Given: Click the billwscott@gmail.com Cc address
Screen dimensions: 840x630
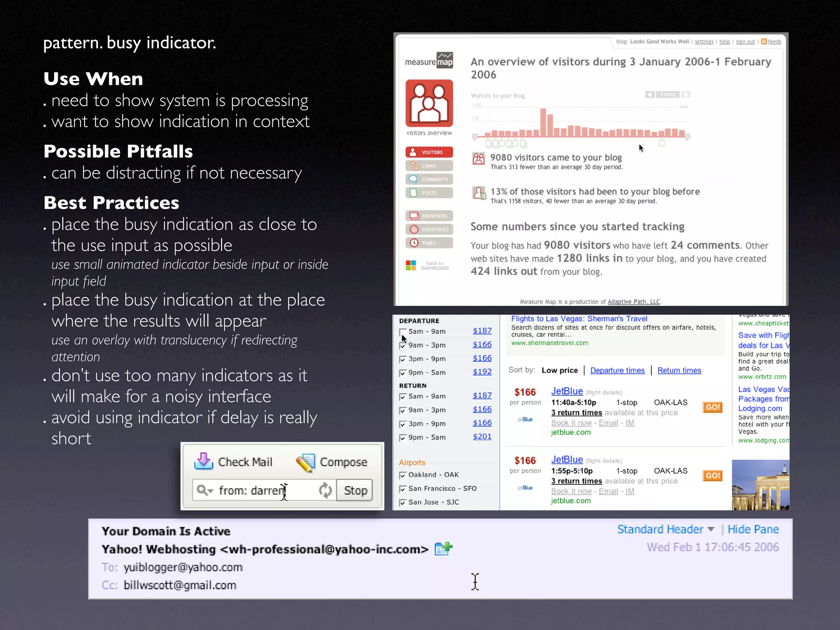Looking at the screenshot, I should tap(180, 585).
